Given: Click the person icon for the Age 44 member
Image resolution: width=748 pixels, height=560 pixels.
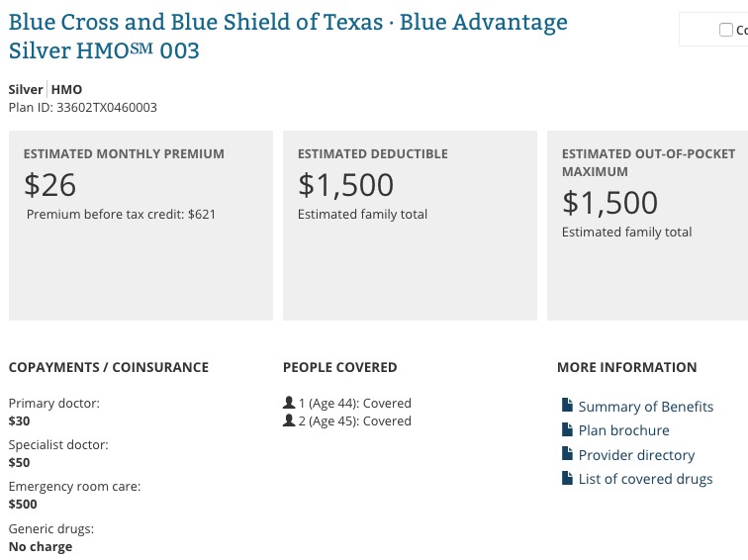Looking at the screenshot, I should [x=289, y=404].
